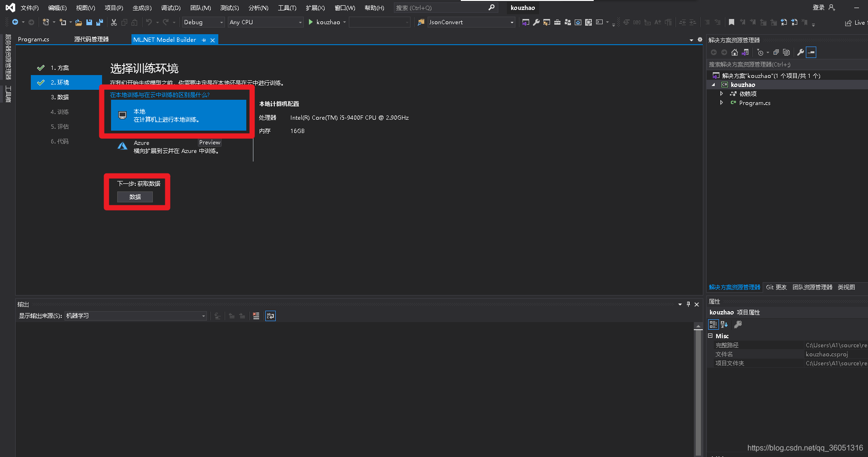Toggle auto-hide pin on Output panel

(688, 305)
